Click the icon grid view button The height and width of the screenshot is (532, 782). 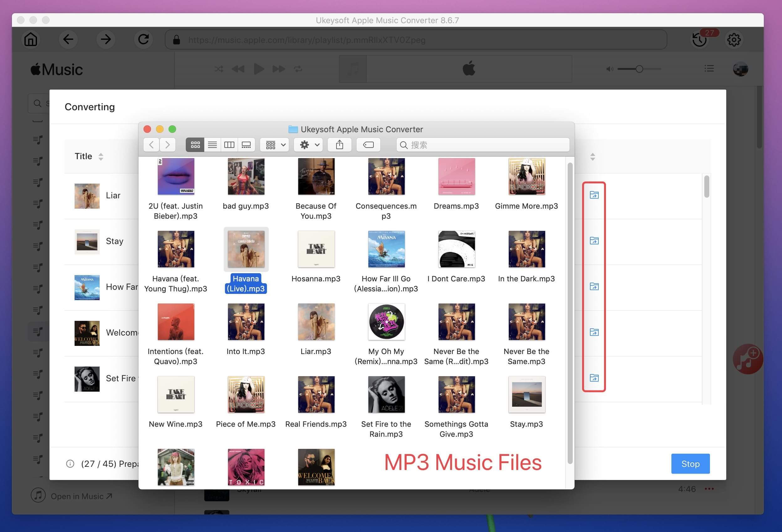pos(194,144)
